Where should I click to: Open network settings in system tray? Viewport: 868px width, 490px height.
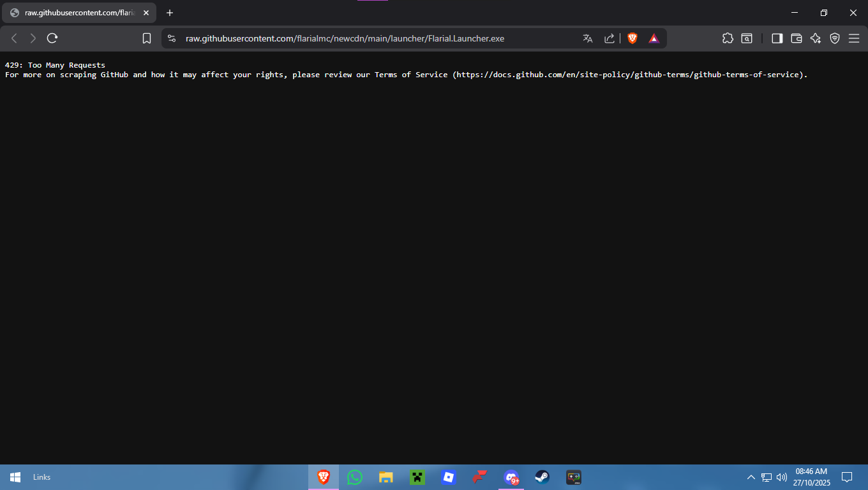pos(767,477)
